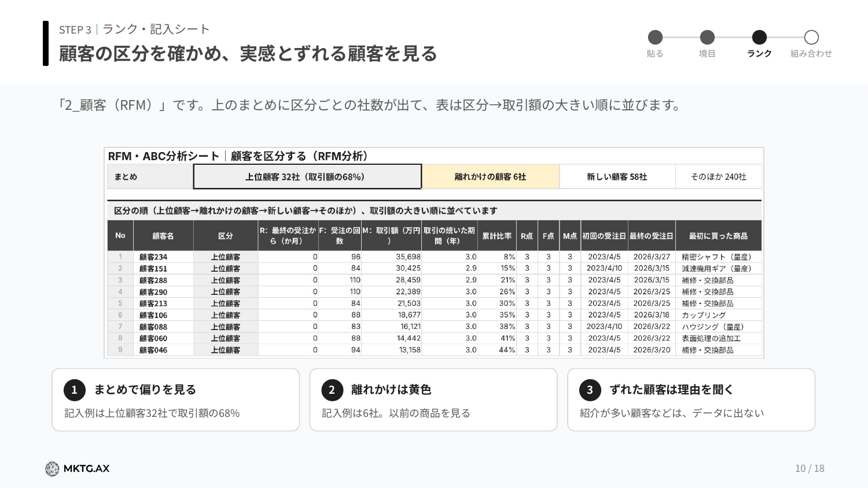The width and height of the screenshot is (868, 488).
Task: Click the 顧客290 name cell
Action: [163, 292]
